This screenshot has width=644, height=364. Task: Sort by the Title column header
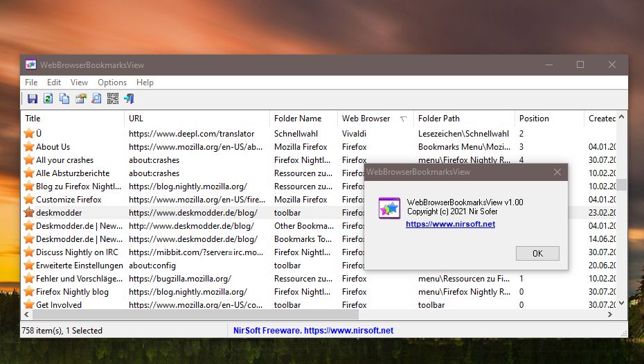pyautogui.click(x=33, y=119)
